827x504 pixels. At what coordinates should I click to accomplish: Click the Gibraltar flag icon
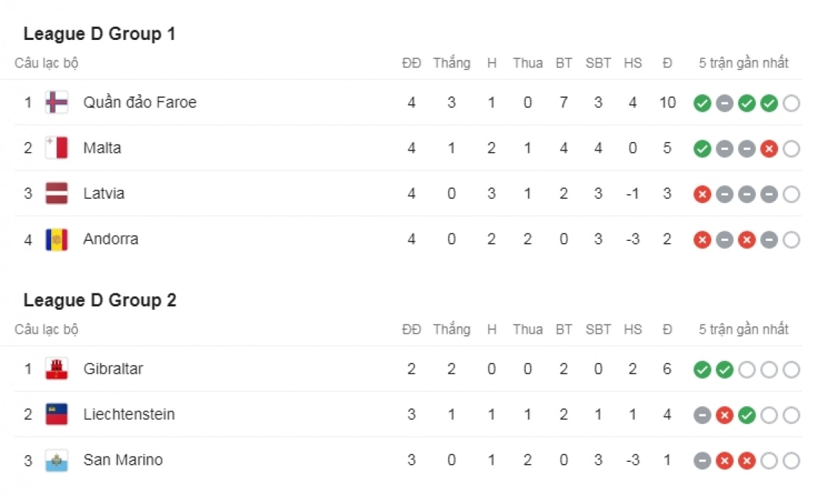[x=57, y=369]
